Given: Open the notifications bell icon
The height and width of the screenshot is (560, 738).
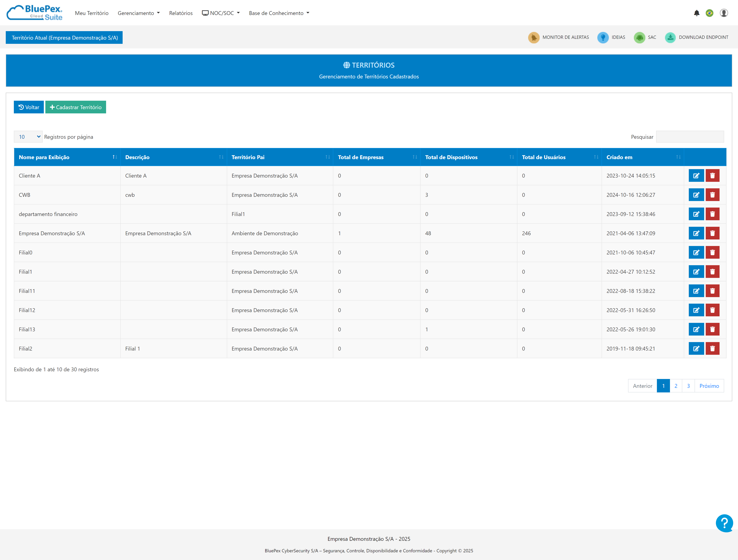Looking at the screenshot, I should tap(696, 13).
